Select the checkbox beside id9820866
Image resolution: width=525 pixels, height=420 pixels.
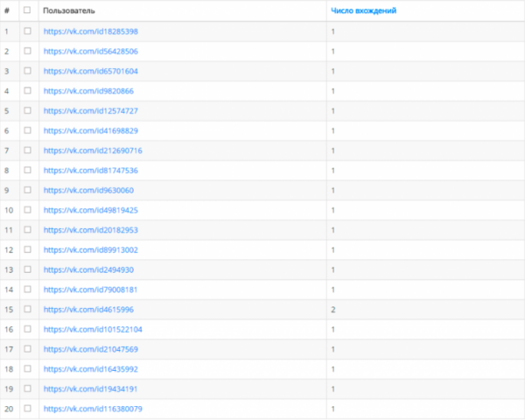coord(27,91)
